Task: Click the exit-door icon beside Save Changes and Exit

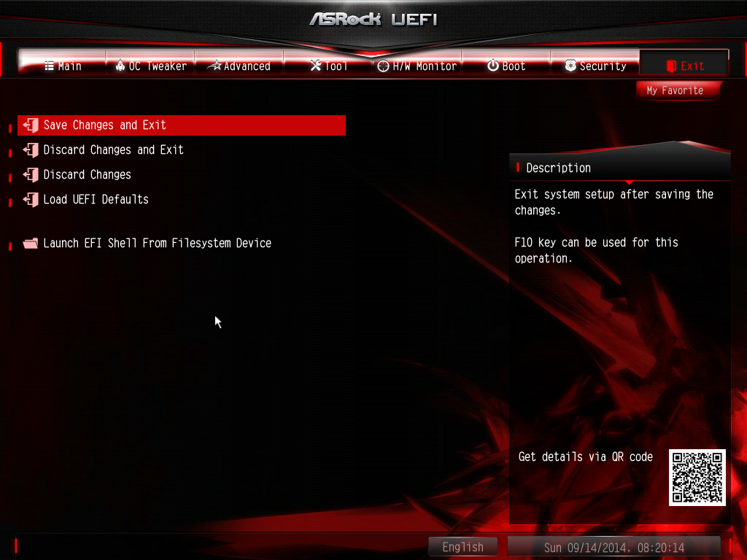Action: click(31, 125)
